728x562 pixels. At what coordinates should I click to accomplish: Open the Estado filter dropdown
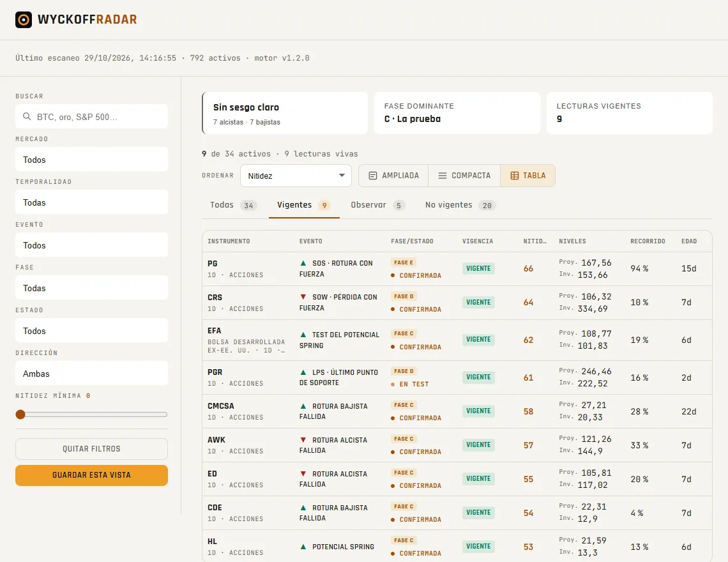(x=91, y=330)
